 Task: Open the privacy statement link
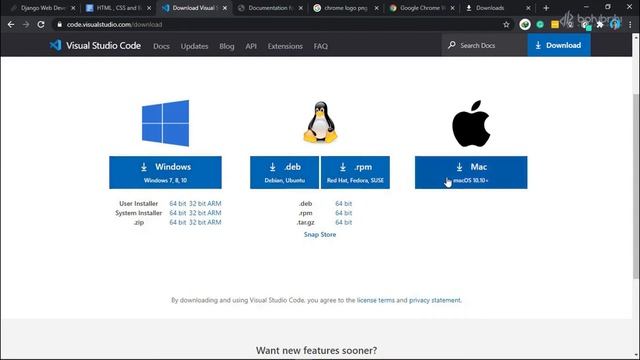pyautogui.click(x=435, y=300)
